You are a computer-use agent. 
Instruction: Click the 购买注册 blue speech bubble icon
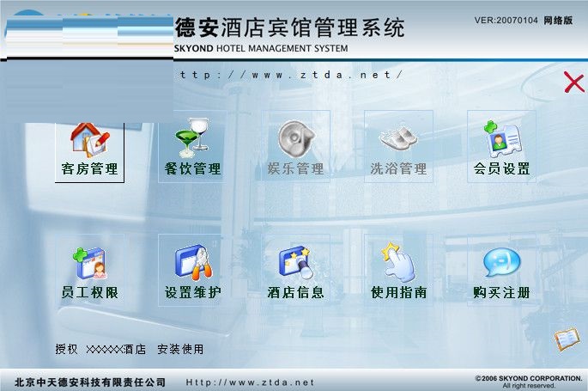tap(501, 261)
